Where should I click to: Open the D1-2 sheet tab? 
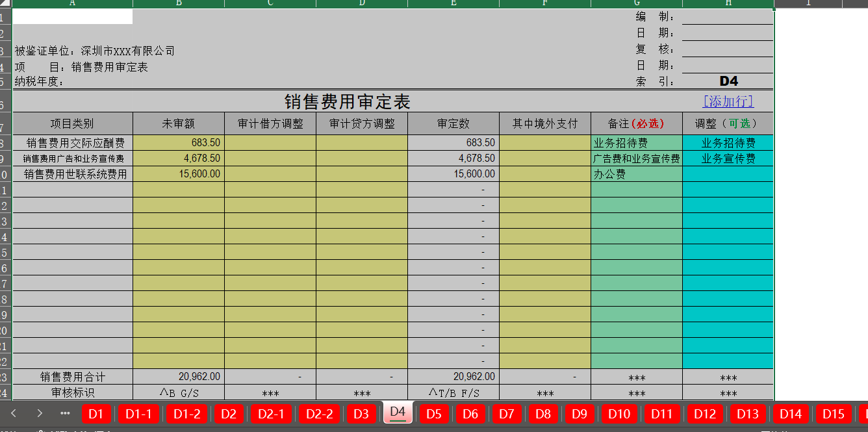186,414
